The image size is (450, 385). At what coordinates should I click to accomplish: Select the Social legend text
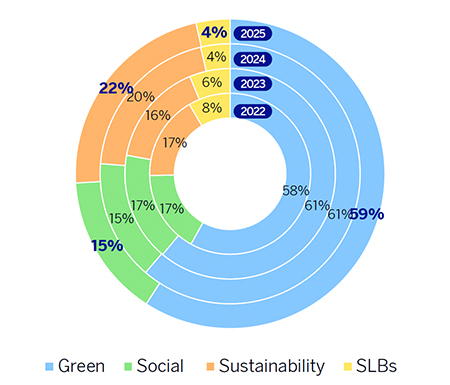[x=160, y=366]
